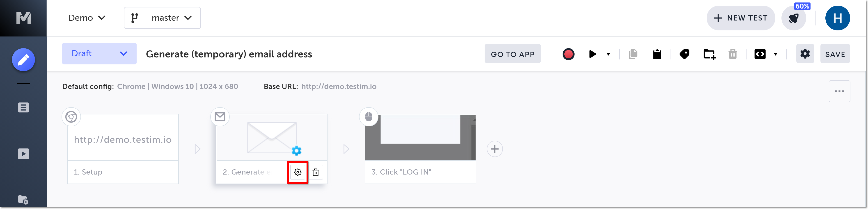Click the NEW TEST button
This screenshot has height=209, width=868.
coord(740,18)
